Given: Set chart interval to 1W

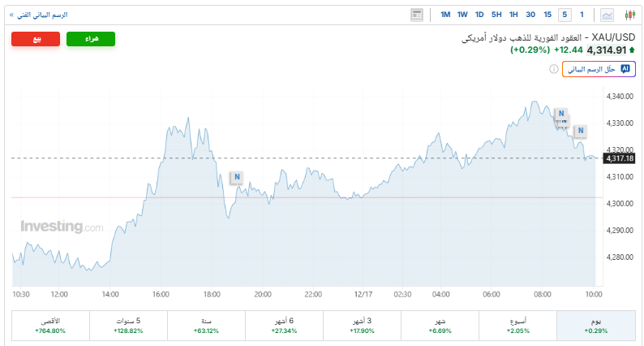Looking at the screenshot, I should (462, 15).
